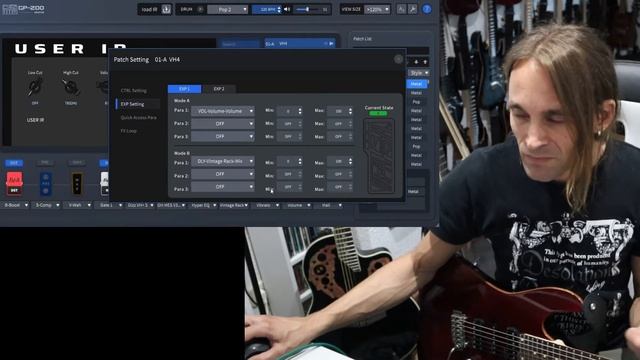Open the Volume module dropdown
This screenshot has width=640, height=360.
point(297,205)
